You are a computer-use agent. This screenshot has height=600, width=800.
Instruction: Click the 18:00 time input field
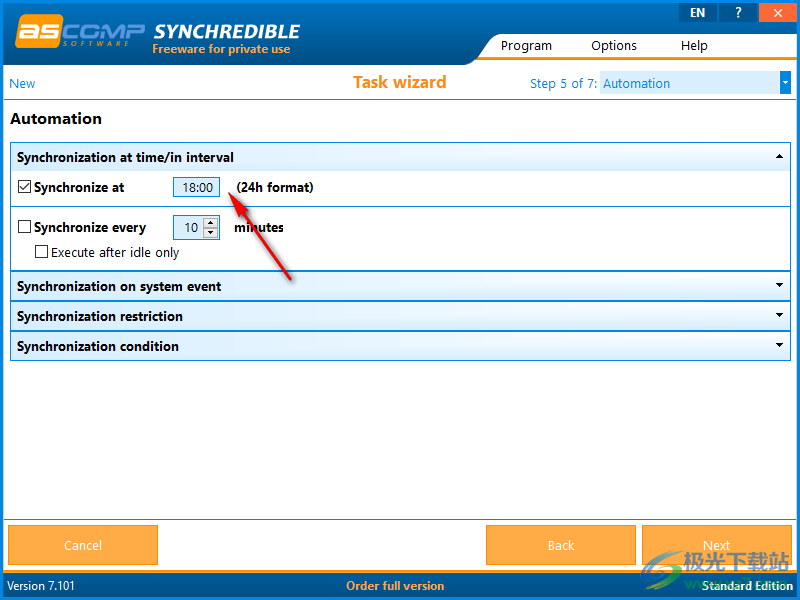[x=196, y=187]
